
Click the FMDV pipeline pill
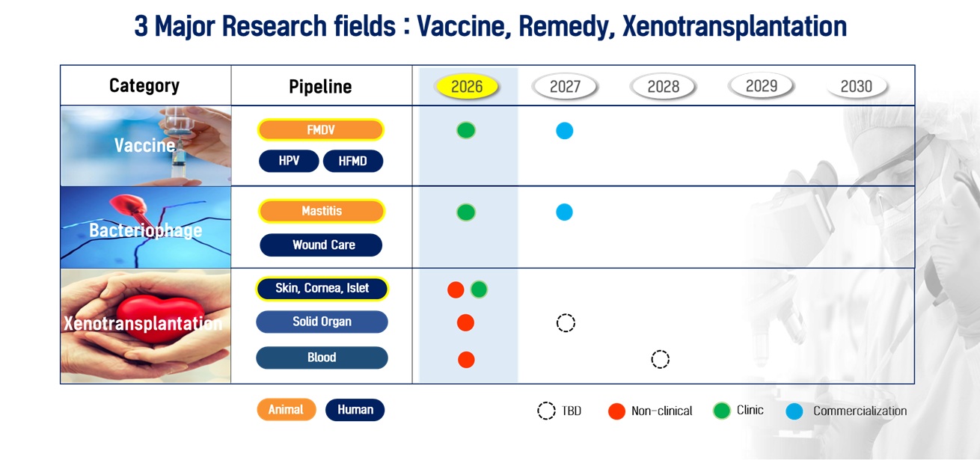point(321,130)
